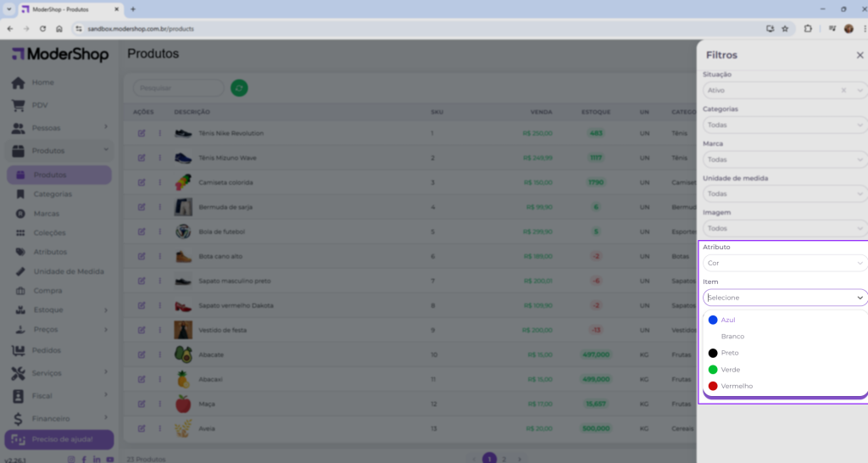The height and width of the screenshot is (463, 868).
Task: Open the Marca filter dropdown
Action: click(x=783, y=159)
